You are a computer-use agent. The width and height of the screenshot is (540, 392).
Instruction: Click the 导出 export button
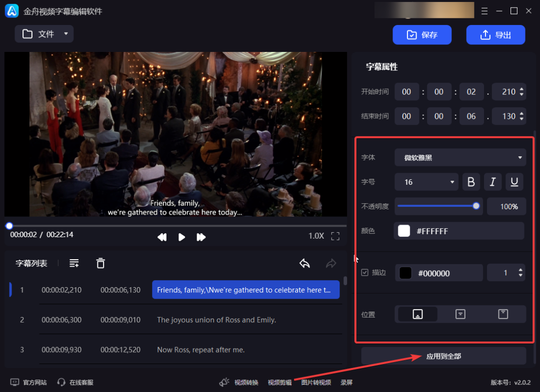click(495, 35)
